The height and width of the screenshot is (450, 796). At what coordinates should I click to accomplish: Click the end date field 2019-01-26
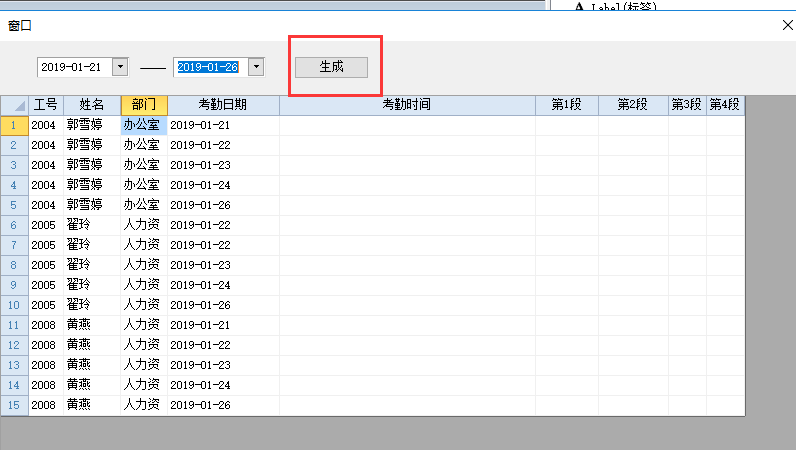tap(210, 67)
